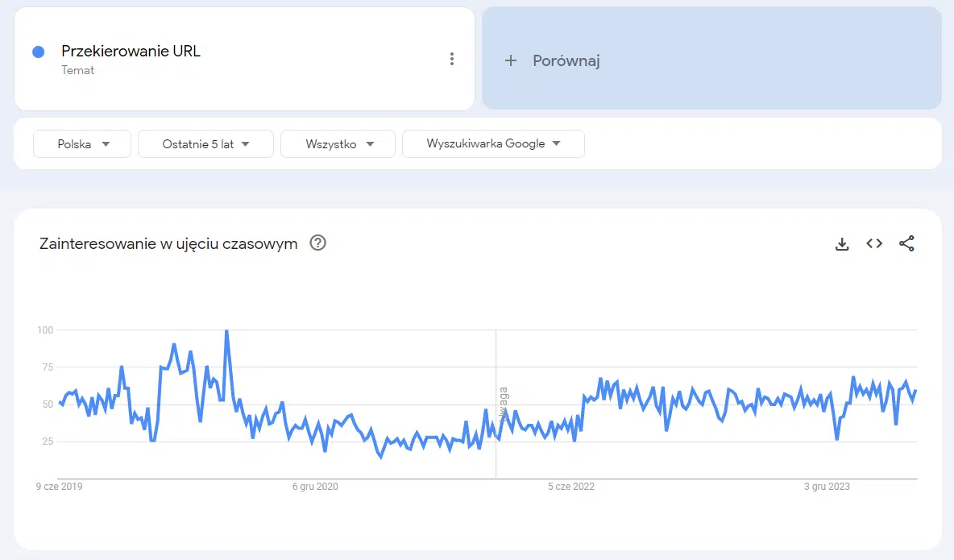Screen dimensions: 954x560
Task: Click the Temat label under the term
Action: pyautogui.click(x=77, y=70)
